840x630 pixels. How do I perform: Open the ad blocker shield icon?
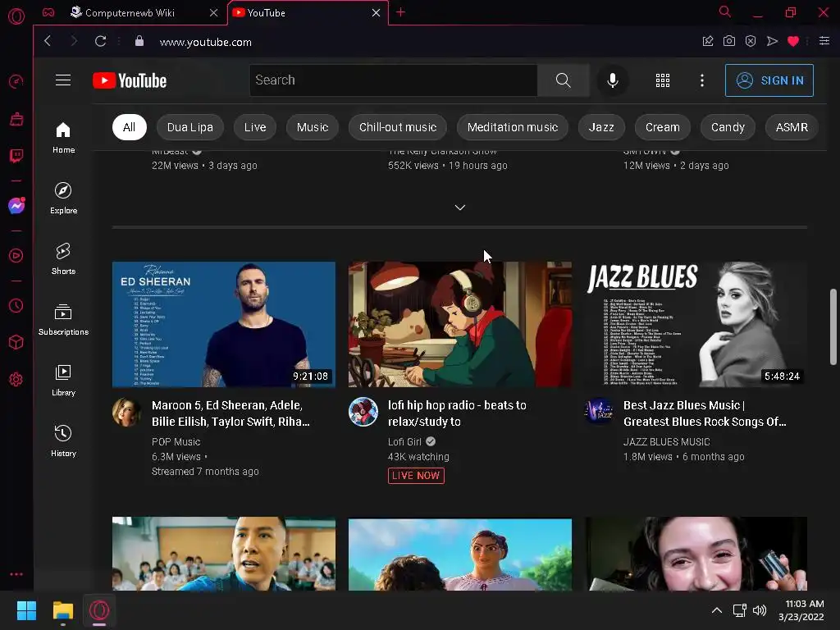tap(751, 41)
